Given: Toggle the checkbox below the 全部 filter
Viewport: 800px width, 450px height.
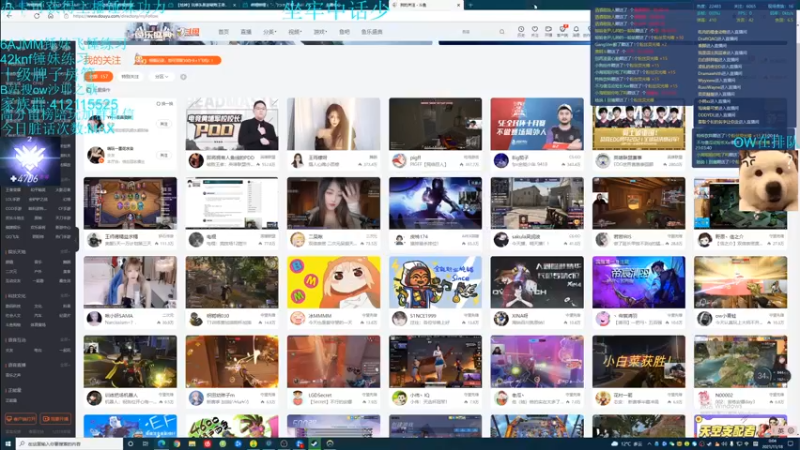Looking at the screenshot, I should click(x=89, y=90).
